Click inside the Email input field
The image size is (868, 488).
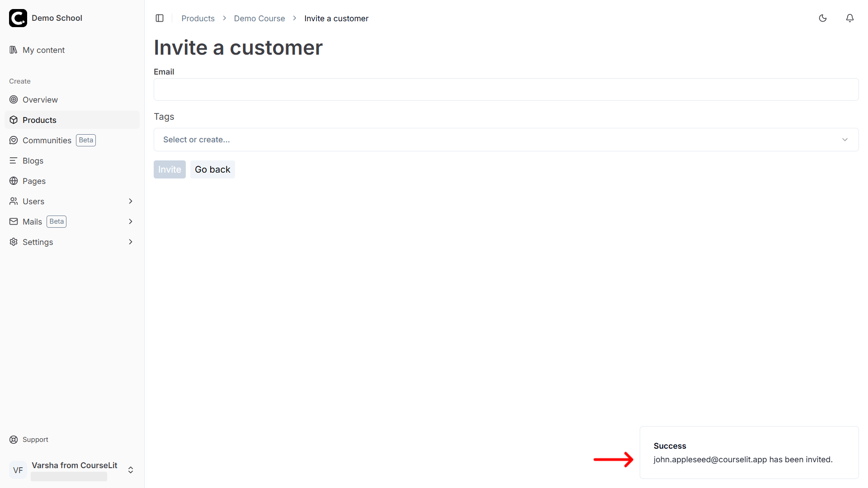point(506,89)
